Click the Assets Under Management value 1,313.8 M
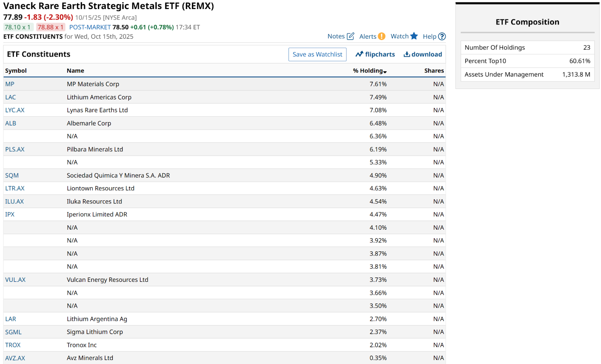Screen dimensions: 601x364 tap(576, 74)
